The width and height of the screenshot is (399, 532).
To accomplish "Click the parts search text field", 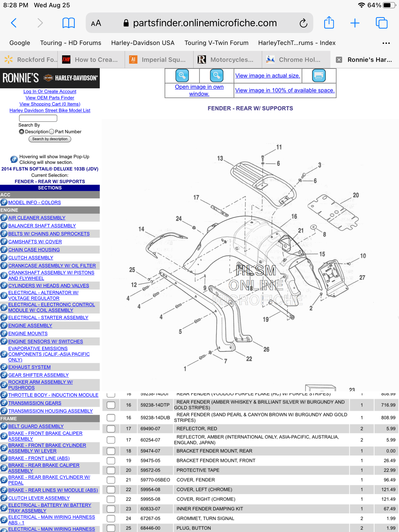I will 38,118.
